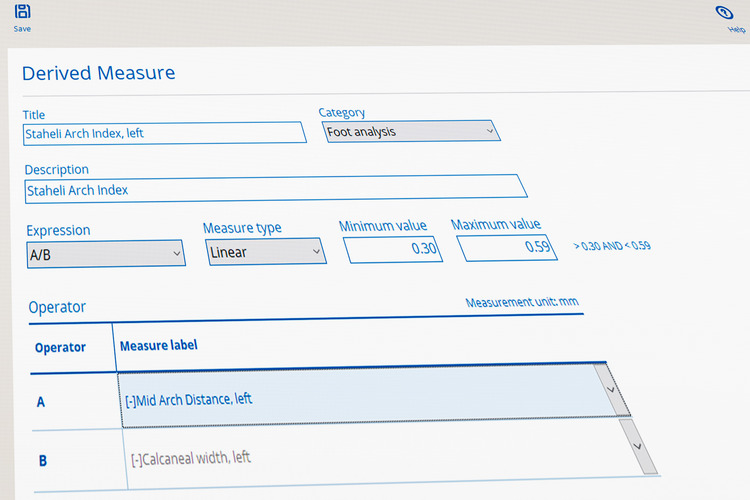Click the 'Derived Measure' heading
The width and height of the screenshot is (750, 500).
[x=99, y=73]
